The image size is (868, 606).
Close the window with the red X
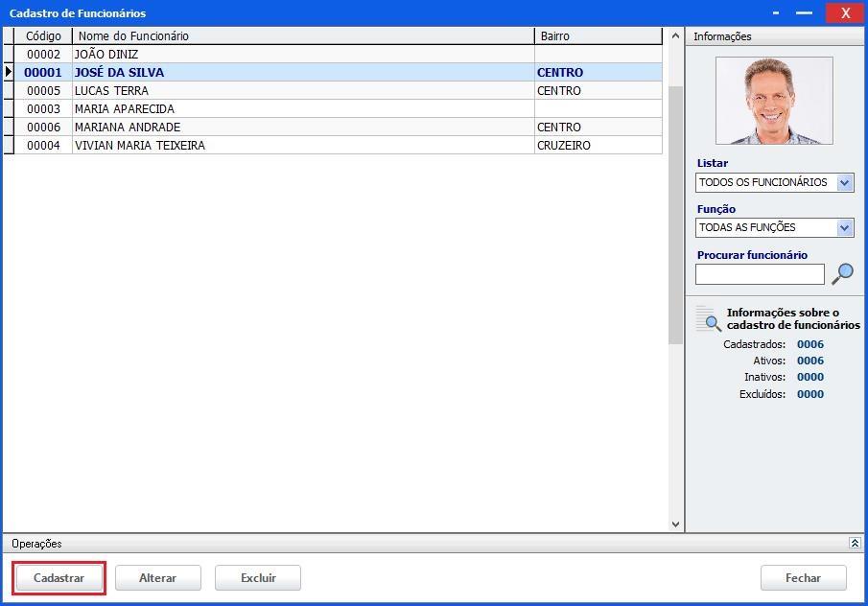845,12
